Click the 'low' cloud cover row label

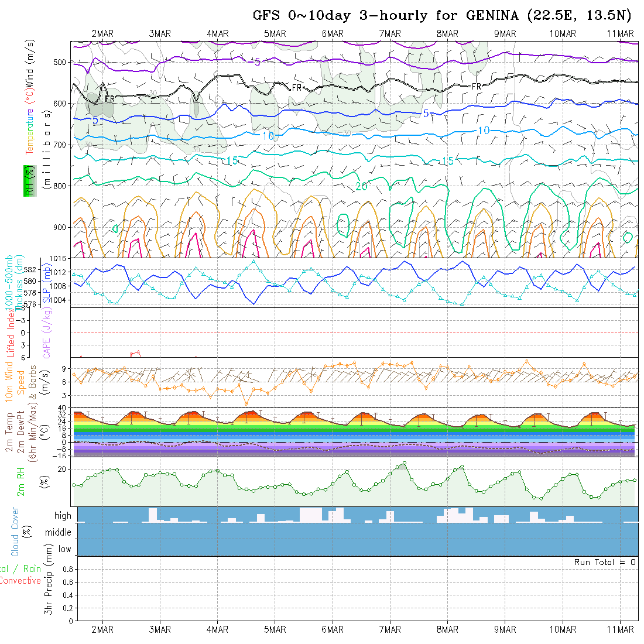pyautogui.click(x=64, y=549)
